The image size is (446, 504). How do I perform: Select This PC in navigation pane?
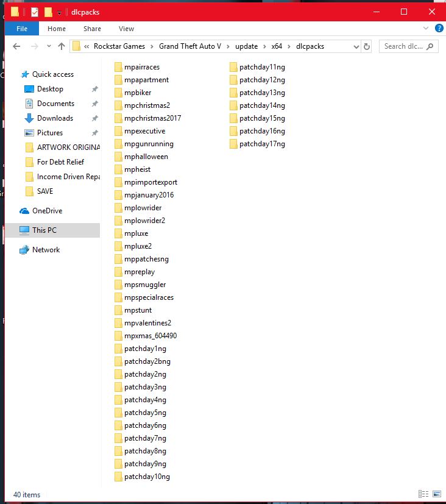coord(44,230)
